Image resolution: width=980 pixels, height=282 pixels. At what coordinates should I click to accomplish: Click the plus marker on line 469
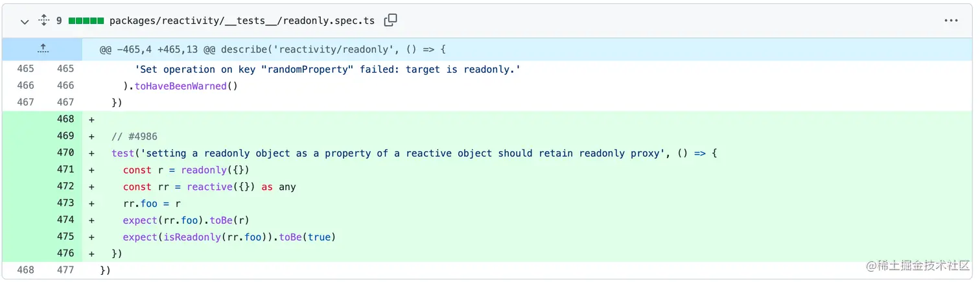coord(91,136)
